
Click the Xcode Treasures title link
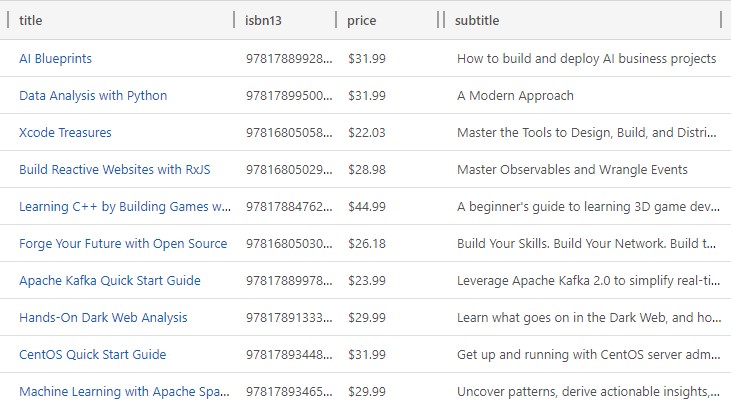[x=65, y=132]
